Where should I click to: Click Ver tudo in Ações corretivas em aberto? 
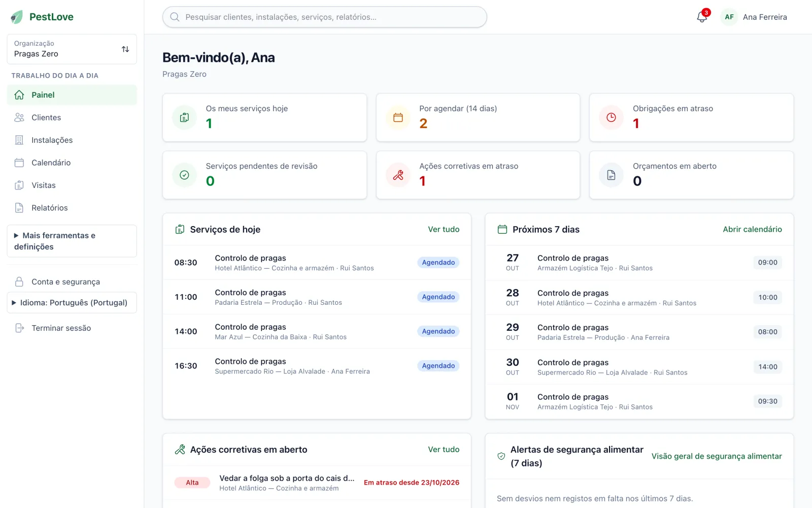tap(444, 450)
